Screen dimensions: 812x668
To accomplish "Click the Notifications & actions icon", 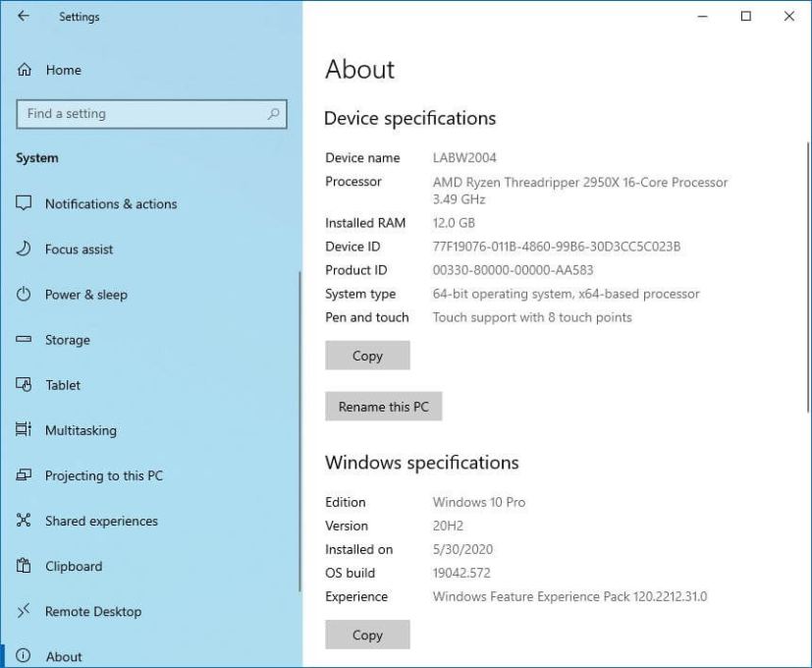I will pos(24,203).
